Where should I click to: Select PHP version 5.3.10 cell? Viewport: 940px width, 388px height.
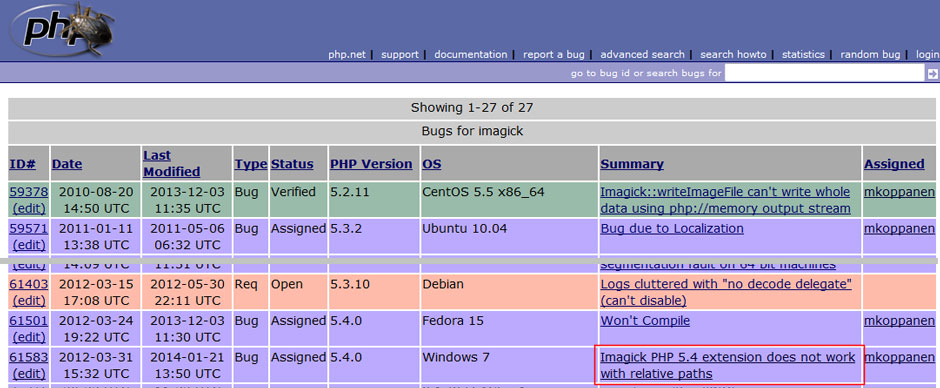pyautogui.click(x=373, y=291)
